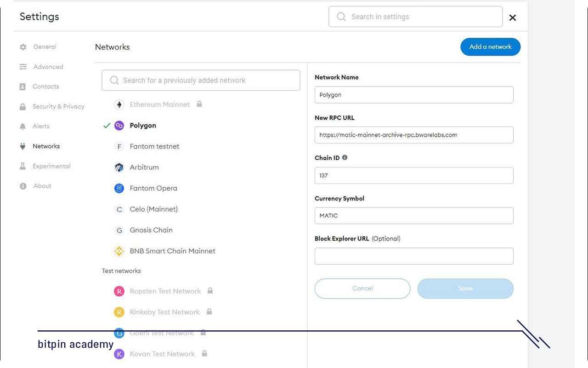588x368 pixels.
Task: Click the Fantom Opera logo icon
Action: point(119,188)
